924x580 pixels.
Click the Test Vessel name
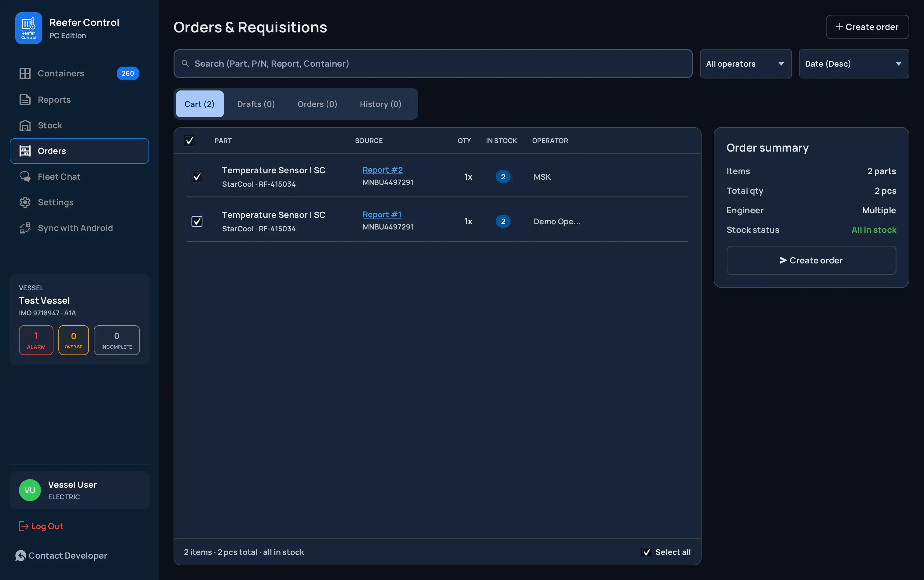click(x=45, y=301)
